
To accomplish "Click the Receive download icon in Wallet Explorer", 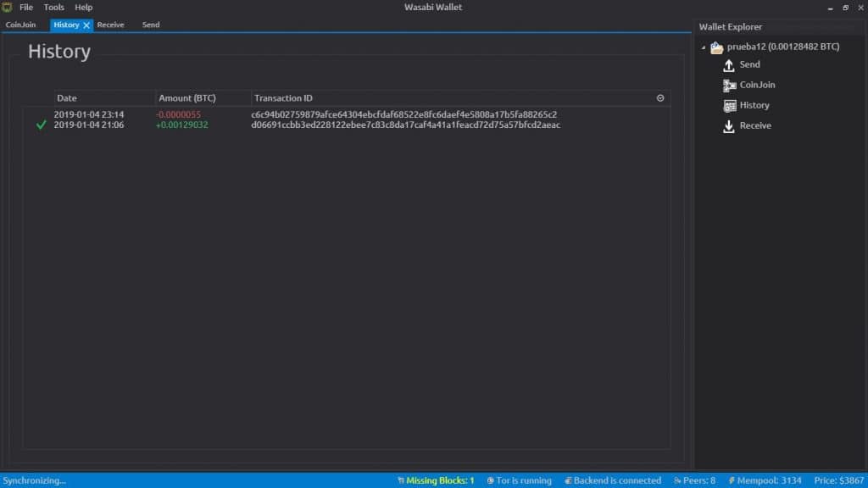I will (x=728, y=126).
